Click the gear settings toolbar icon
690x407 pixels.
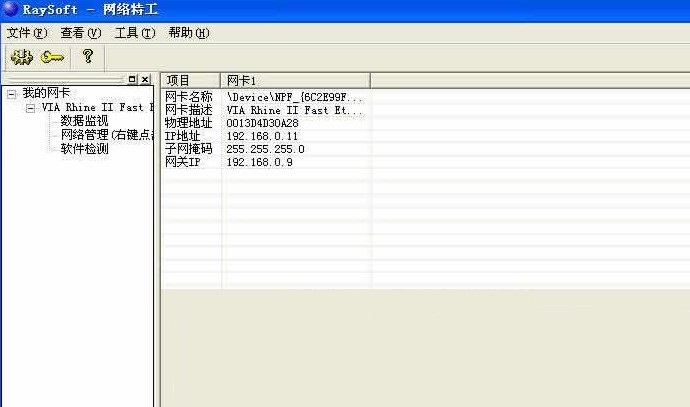click(x=22, y=57)
